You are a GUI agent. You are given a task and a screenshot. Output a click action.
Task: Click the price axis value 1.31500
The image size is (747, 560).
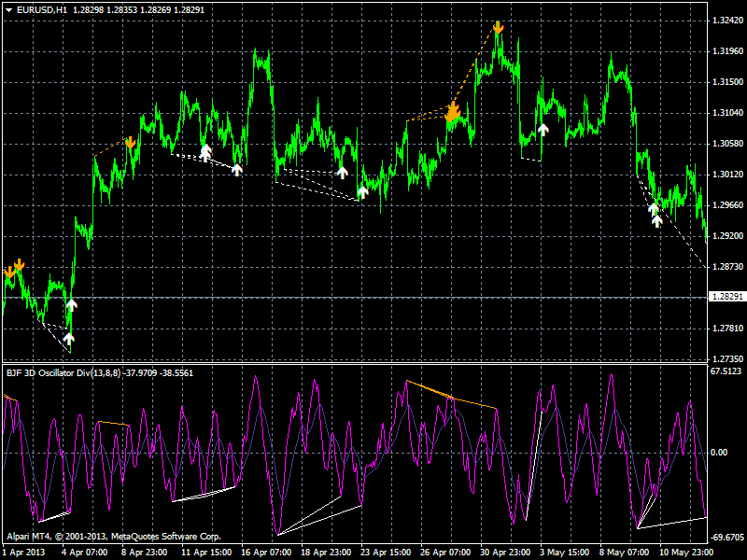point(727,82)
